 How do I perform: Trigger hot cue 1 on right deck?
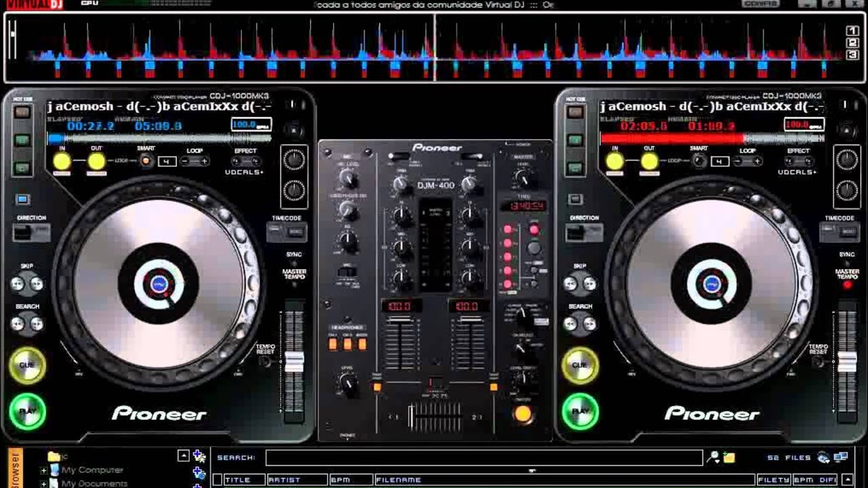[576, 113]
